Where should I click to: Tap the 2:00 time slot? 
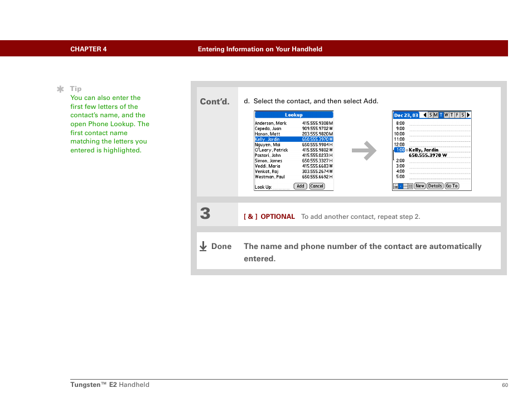[x=400, y=161]
